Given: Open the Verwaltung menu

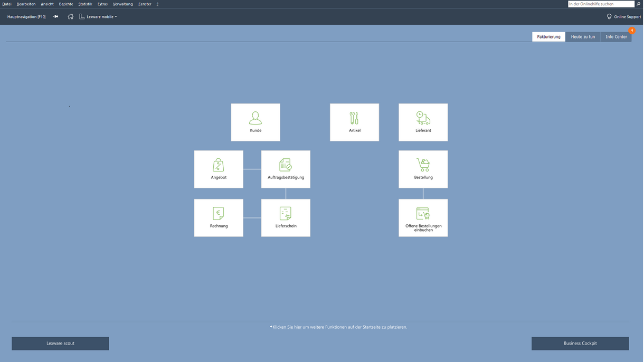Looking at the screenshot, I should point(122,4).
